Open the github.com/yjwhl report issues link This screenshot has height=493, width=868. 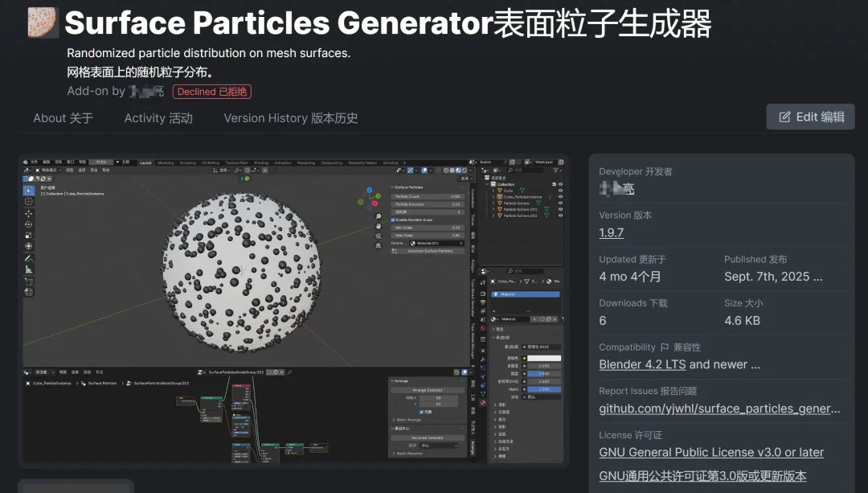point(719,409)
